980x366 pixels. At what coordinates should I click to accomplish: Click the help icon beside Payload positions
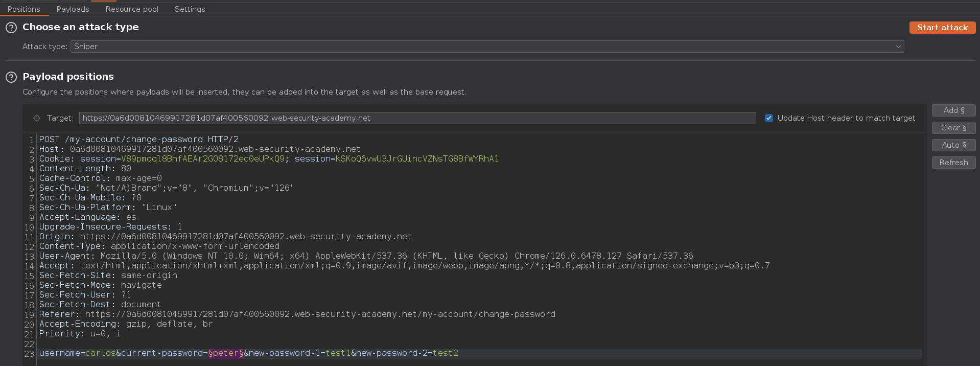click(11, 77)
